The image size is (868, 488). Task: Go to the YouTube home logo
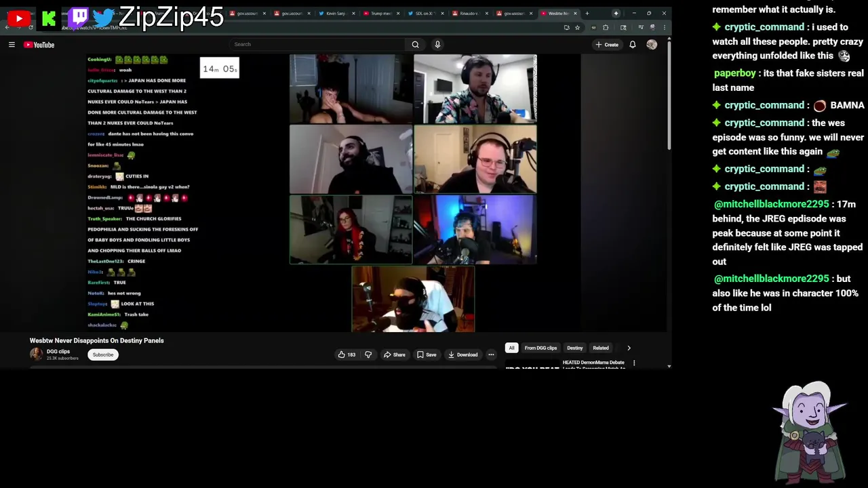pos(39,45)
